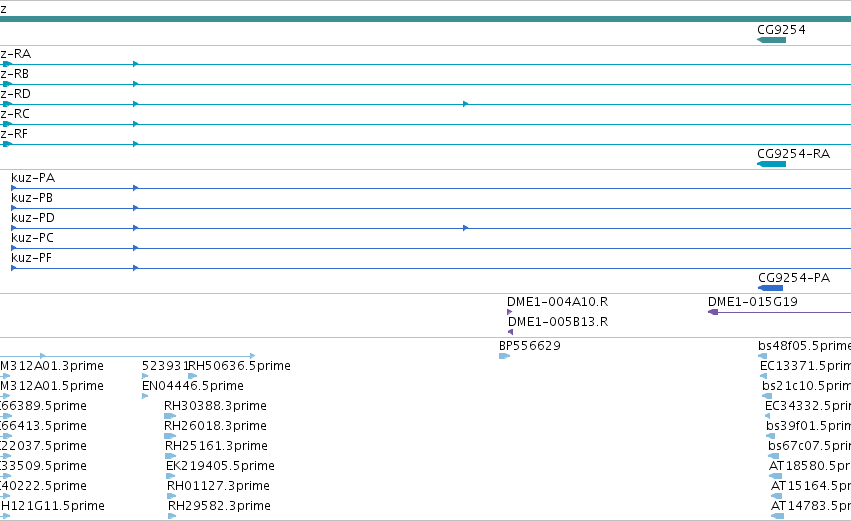Select the RH30388.3prime EST label
The width and height of the screenshot is (851, 521).
(215, 406)
